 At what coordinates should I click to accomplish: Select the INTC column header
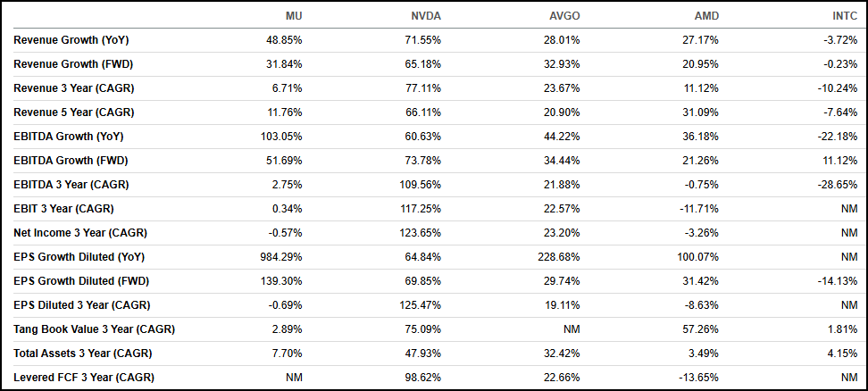844,16
